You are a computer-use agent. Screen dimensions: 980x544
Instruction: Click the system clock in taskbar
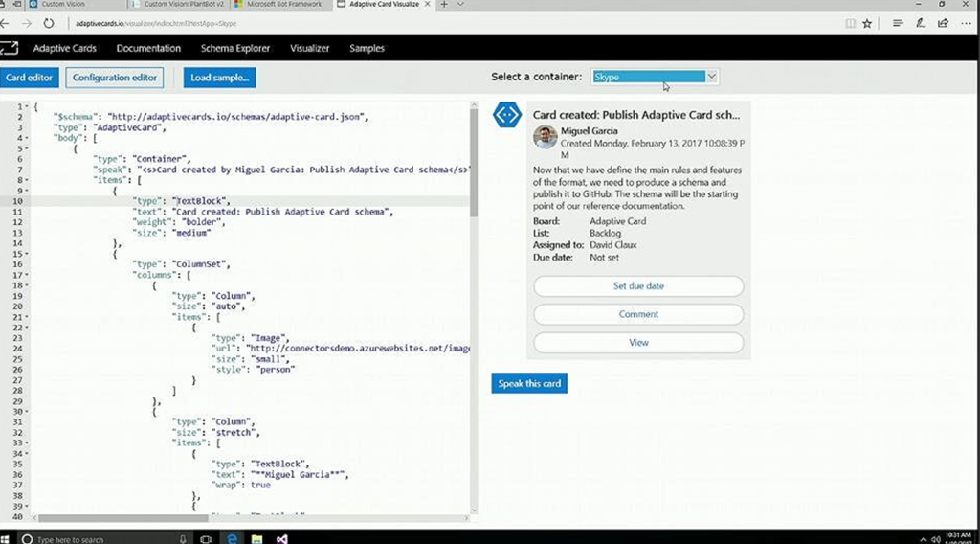[959, 537]
